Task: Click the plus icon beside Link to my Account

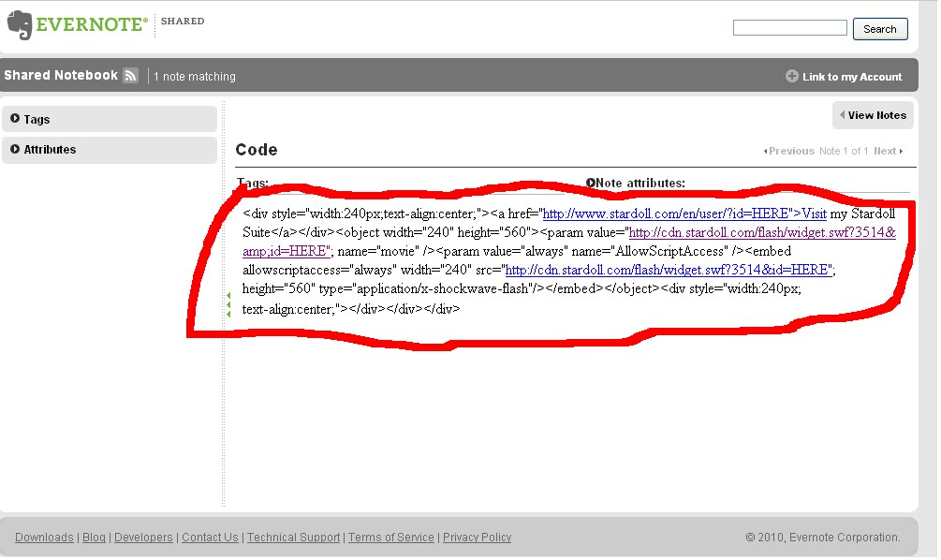Action: click(791, 76)
